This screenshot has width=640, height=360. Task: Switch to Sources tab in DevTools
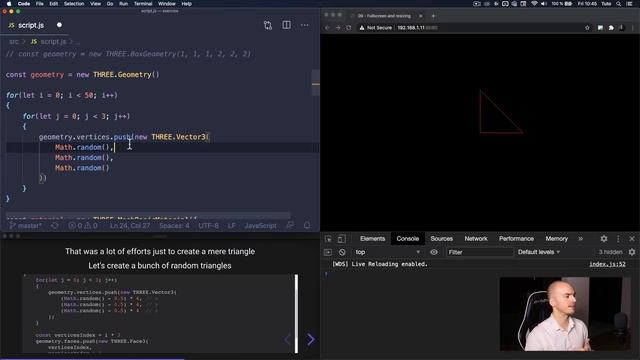[x=441, y=239]
